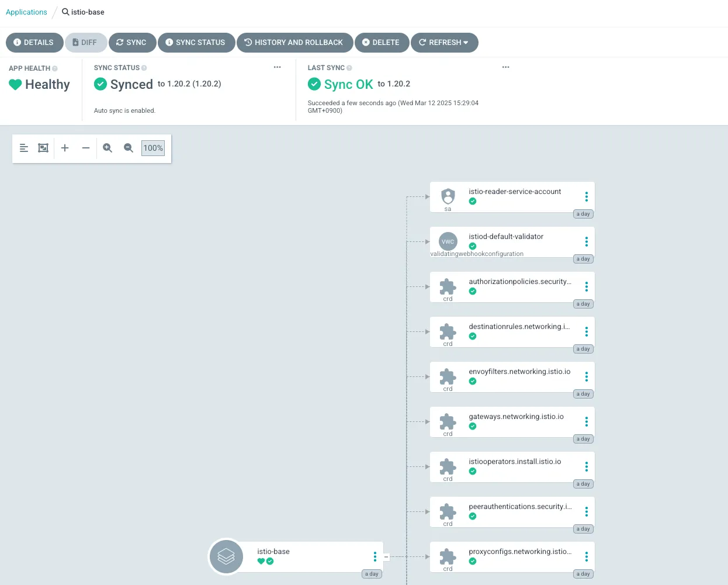Open the kebab menu for proxyconfigs.networking.istio
This screenshot has width=728, height=585.
point(587,557)
